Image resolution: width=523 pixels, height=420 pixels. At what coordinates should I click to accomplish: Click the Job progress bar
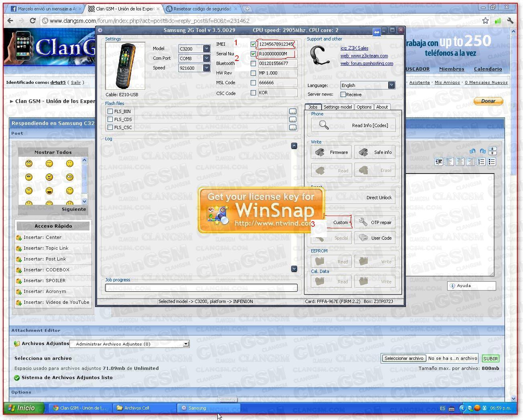(201, 287)
